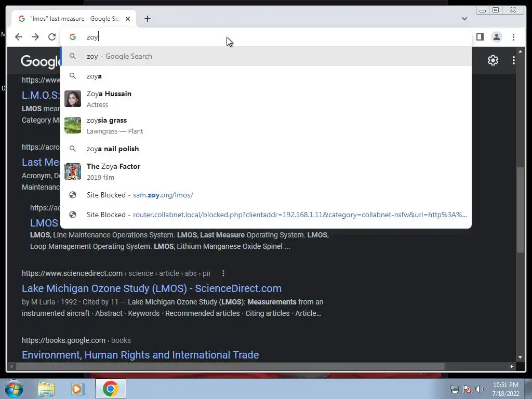Click the Google logo on results page
Image resolution: width=532 pixels, height=399 pixels.
[x=41, y=61]
